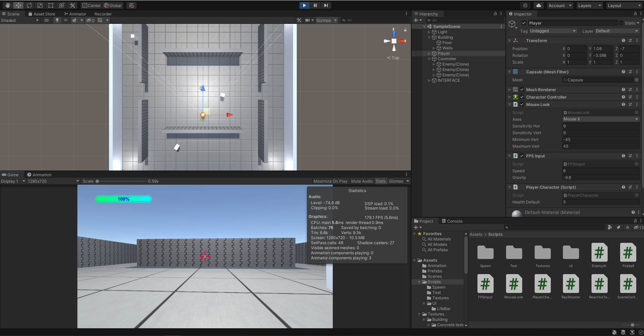Open Unity cloud services icon

(539, 5)
